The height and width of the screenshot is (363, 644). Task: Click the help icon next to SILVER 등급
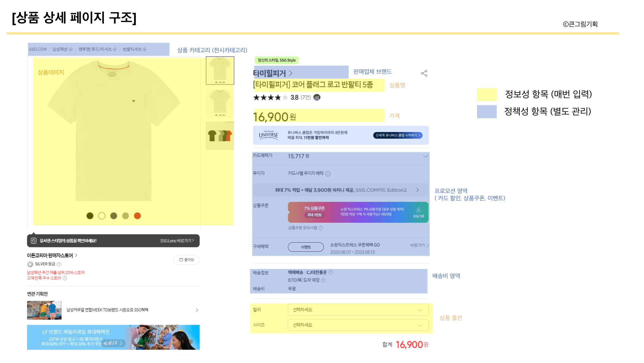tap(59, 264)
